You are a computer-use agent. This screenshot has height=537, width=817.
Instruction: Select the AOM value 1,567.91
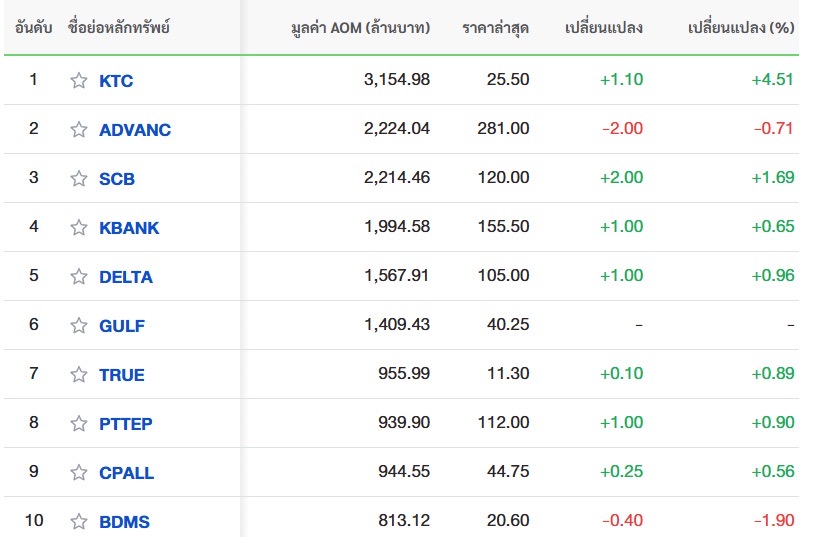[397, 275]
